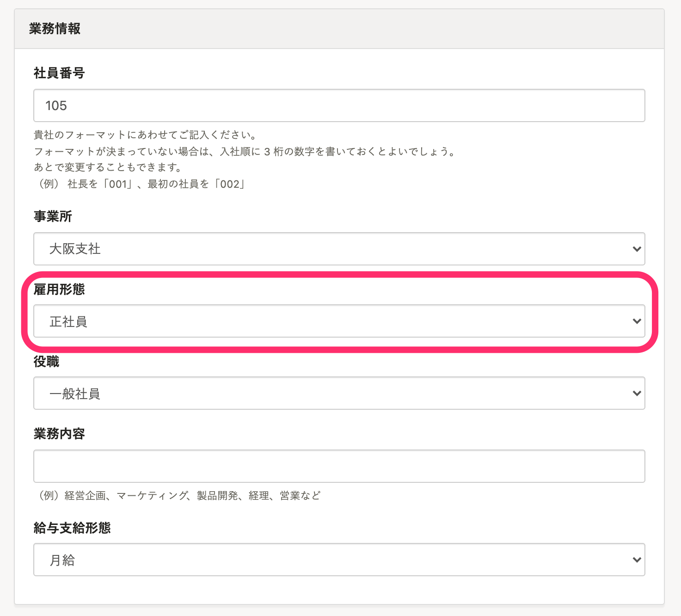Click the 社員番号 field label
This screenshot has height=616, width=681.
[59, 73]
